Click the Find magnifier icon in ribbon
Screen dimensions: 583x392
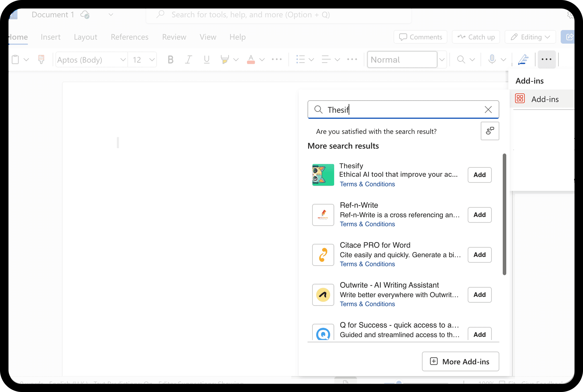461,60
